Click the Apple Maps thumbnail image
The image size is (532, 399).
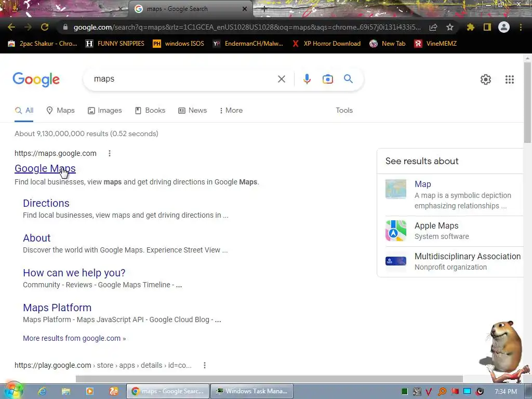395,231
